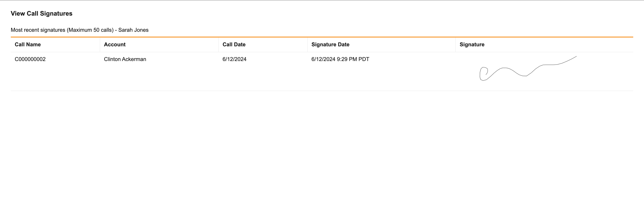Viewport: 644px width, 201px height.
Task: Click the Sarah Jones name in caption
Action: click(x=133, y=30)
